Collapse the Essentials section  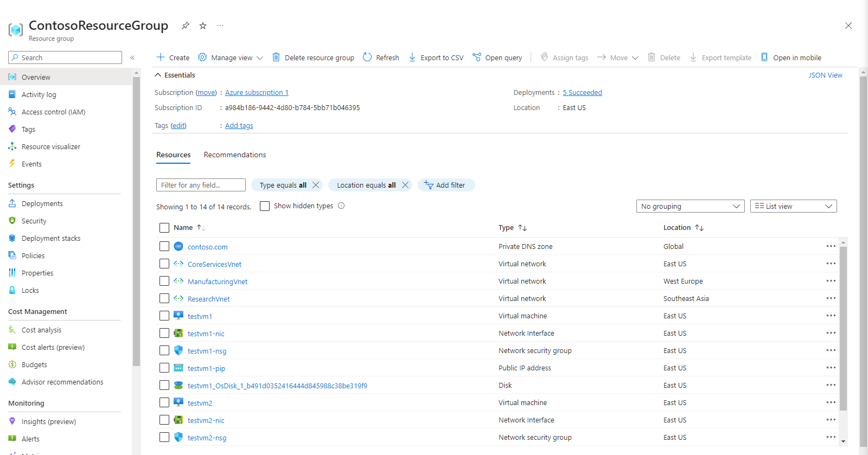[158, 75]
